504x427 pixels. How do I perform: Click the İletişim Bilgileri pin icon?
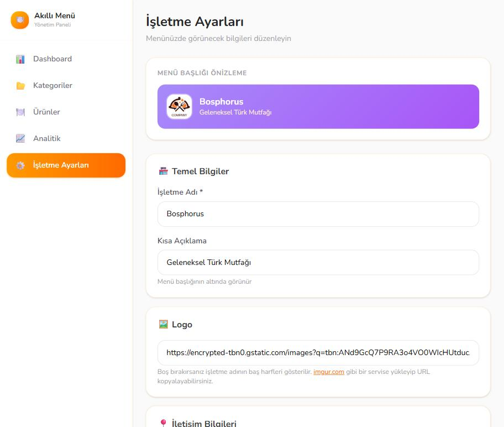pyautogui.click(x=163, y=423)
